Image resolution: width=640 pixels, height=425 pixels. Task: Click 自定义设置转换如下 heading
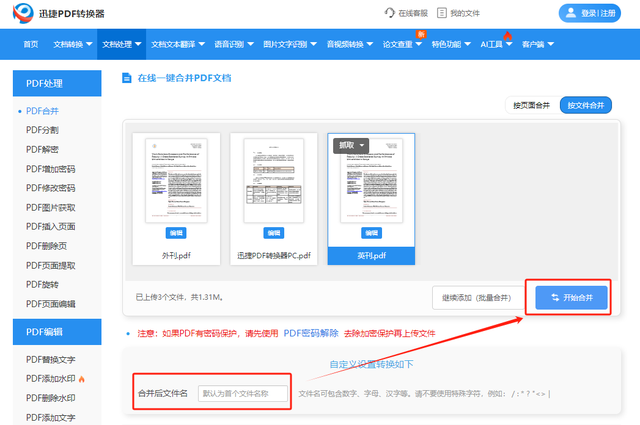pos(371,364)
